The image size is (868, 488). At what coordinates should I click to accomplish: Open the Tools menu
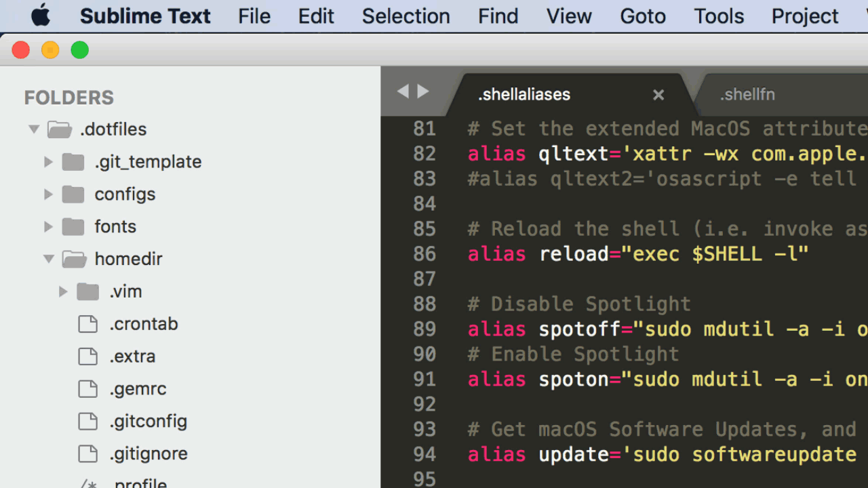tap(719, 16)
